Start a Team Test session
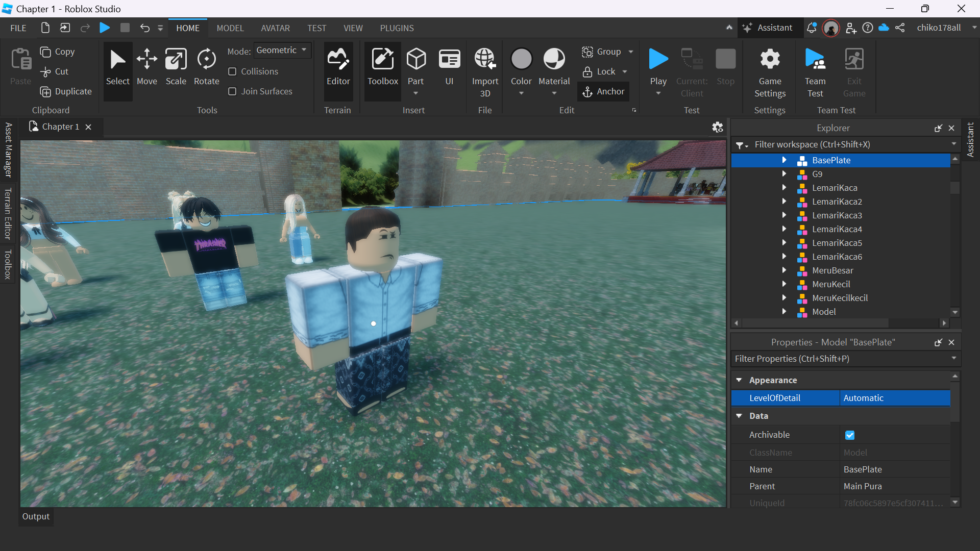 [815, 67]
